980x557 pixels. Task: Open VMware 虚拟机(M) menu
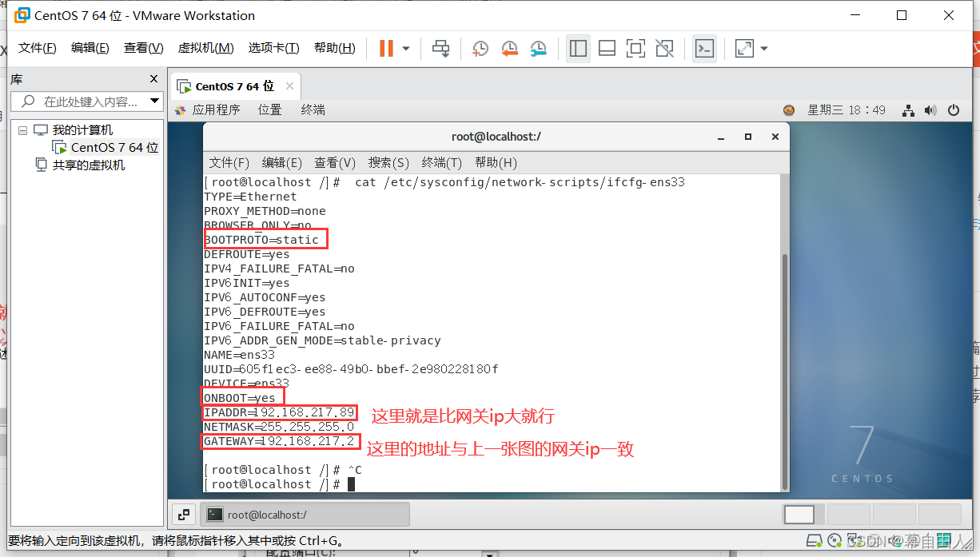pos(205,48)
